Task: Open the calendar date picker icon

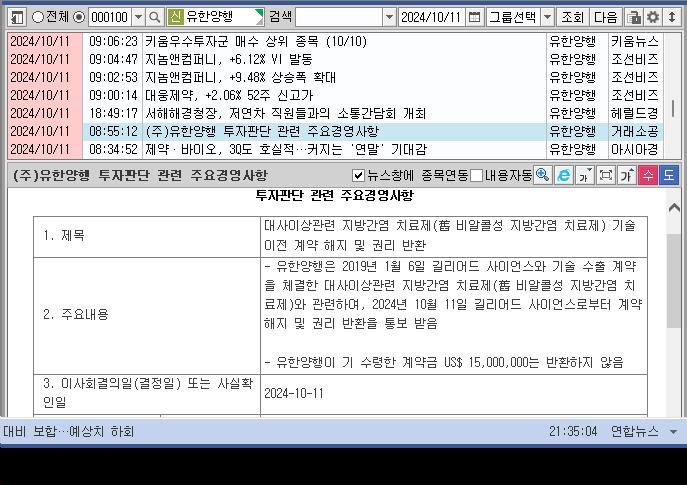Action: [x=475, y=18]
